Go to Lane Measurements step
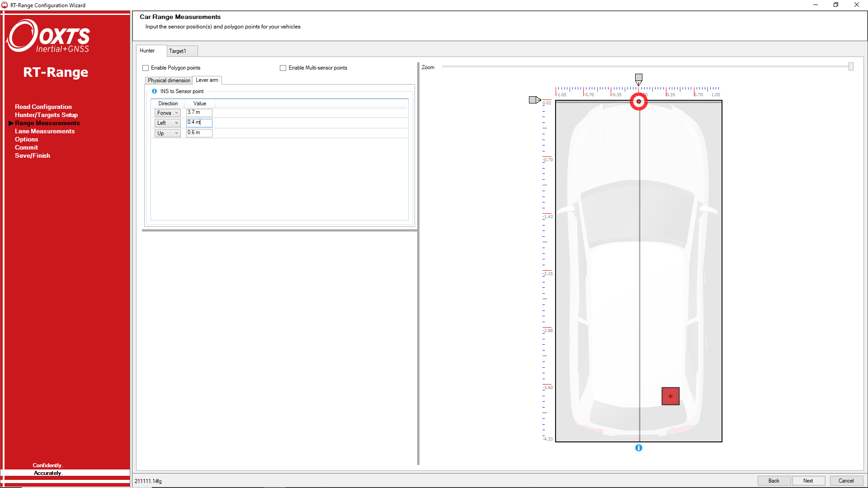 click(x=45, y=131)
